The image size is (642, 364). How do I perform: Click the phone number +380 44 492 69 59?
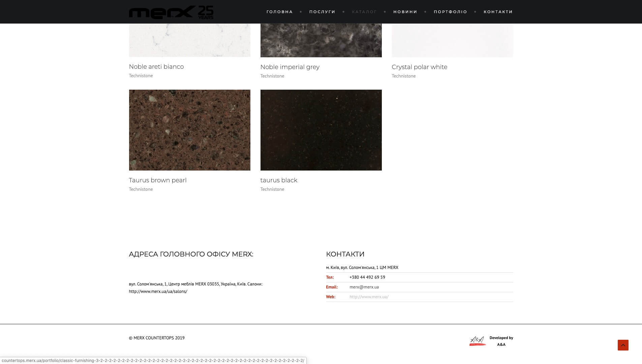pos(367,277)
